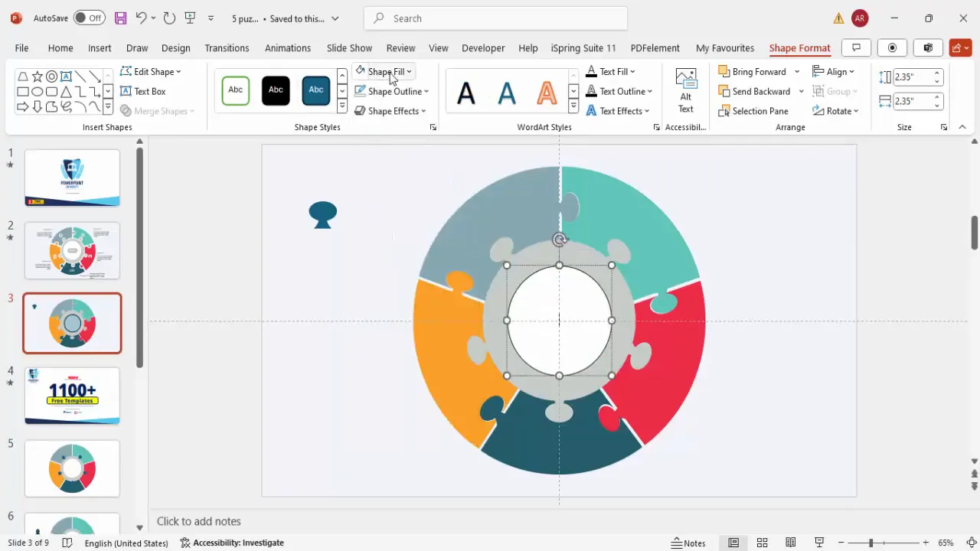
Task: Click Bring Forward
Action: coord(753,71)
